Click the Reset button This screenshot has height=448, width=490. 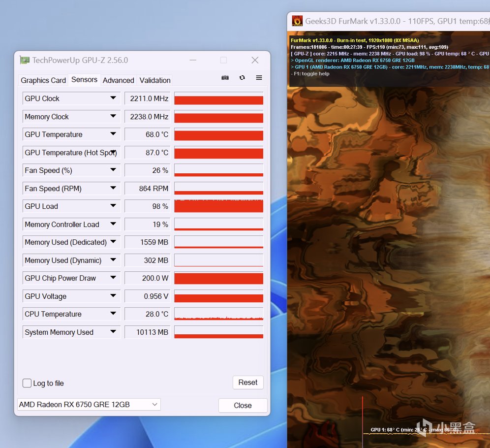248,383
